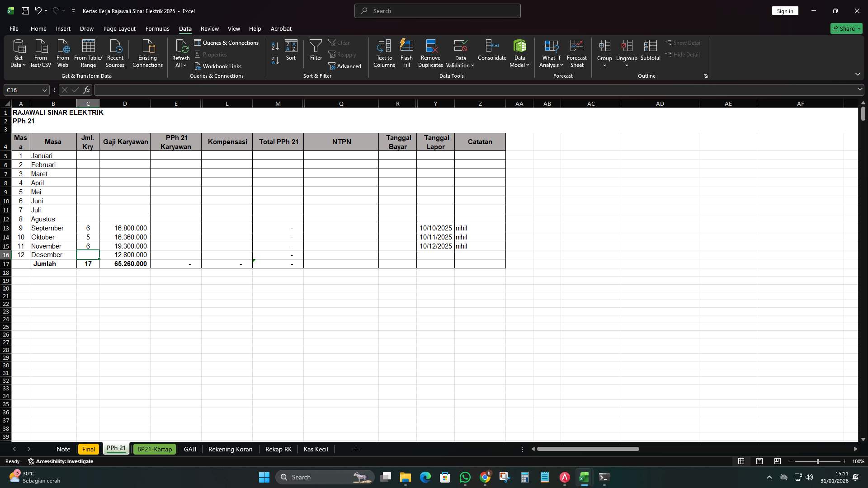The image size is (868, 488).
Task: Switch to Page Break Preview view
Action: tap(778, 461)
